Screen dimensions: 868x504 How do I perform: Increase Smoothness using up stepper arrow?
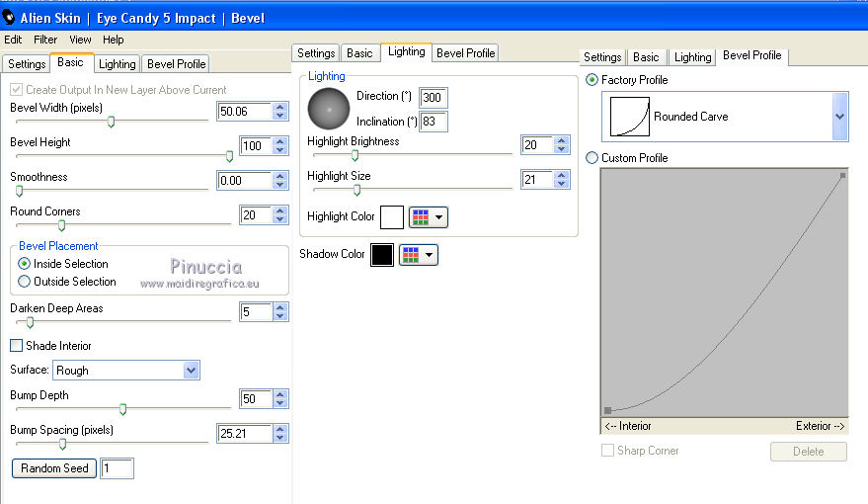click(280, 176)
